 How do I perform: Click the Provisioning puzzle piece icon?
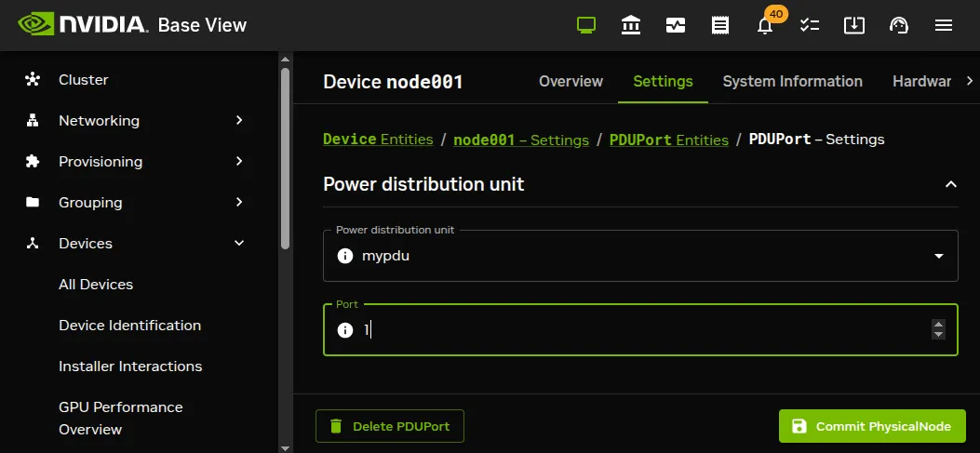tap(33, 161)
